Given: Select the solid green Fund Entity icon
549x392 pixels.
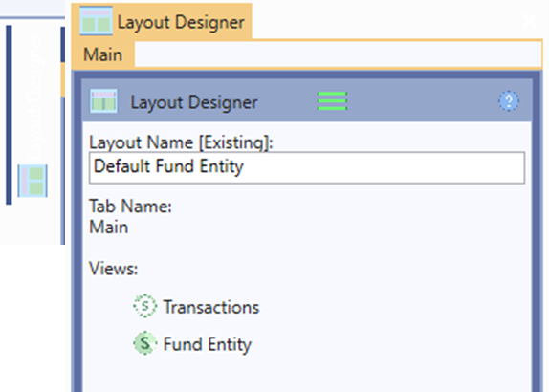Looking at the screenshot, I should 145,343.
